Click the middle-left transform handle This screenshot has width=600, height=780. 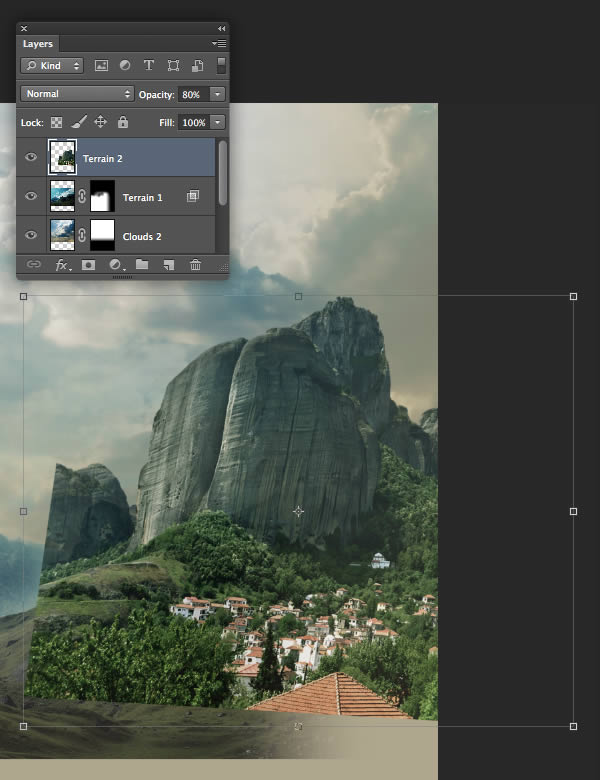pos(23,511)
